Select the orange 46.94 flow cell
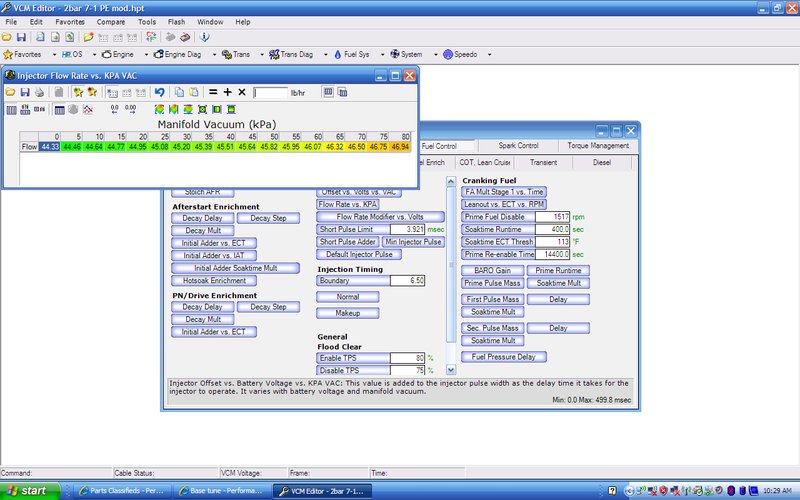Viewport: 800px width, 500px height. [x=400, y=147]
